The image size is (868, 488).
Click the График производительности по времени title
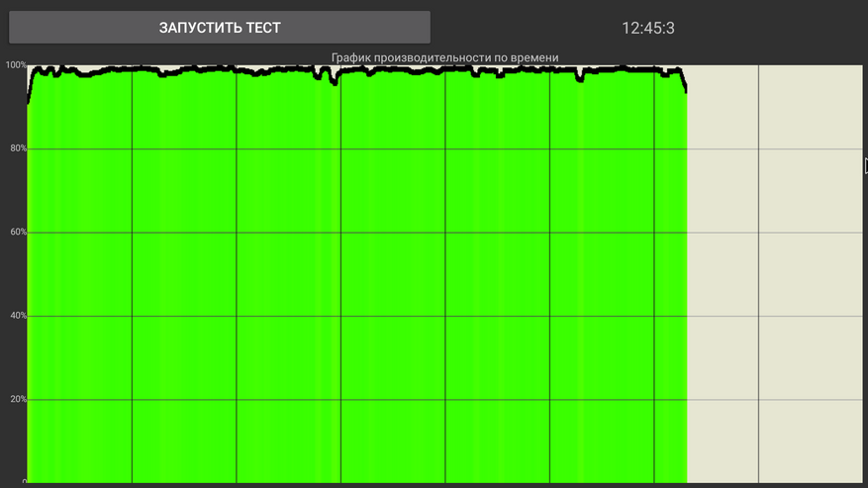(x=444, y=57)
